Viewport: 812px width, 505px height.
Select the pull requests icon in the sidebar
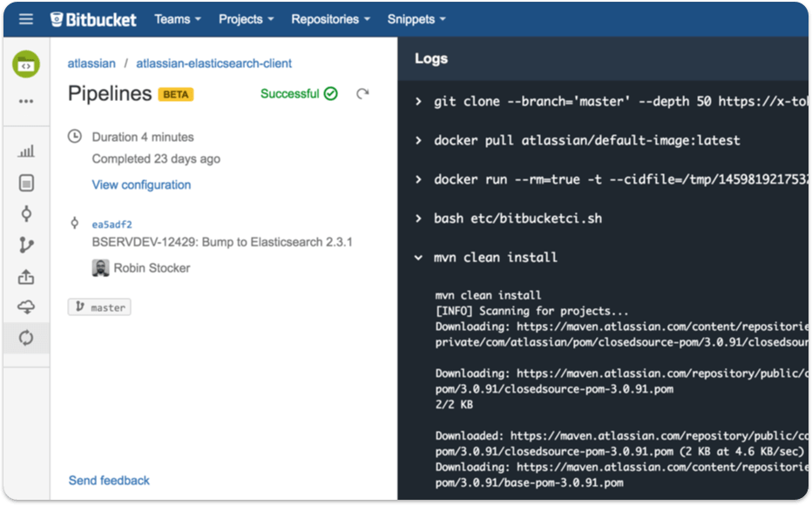coord(26,277)
